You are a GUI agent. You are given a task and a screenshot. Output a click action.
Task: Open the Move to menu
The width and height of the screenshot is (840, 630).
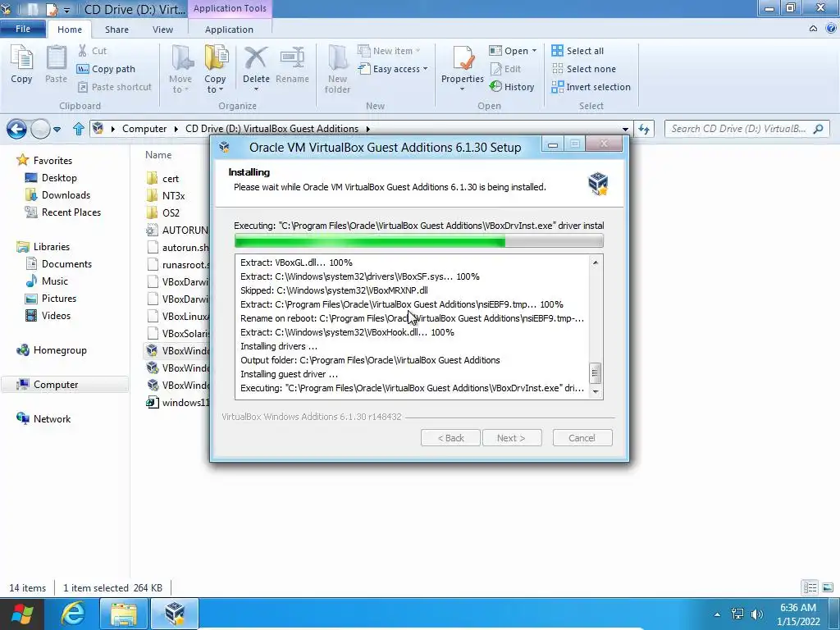pyautogui.click(x=180, y=69)
